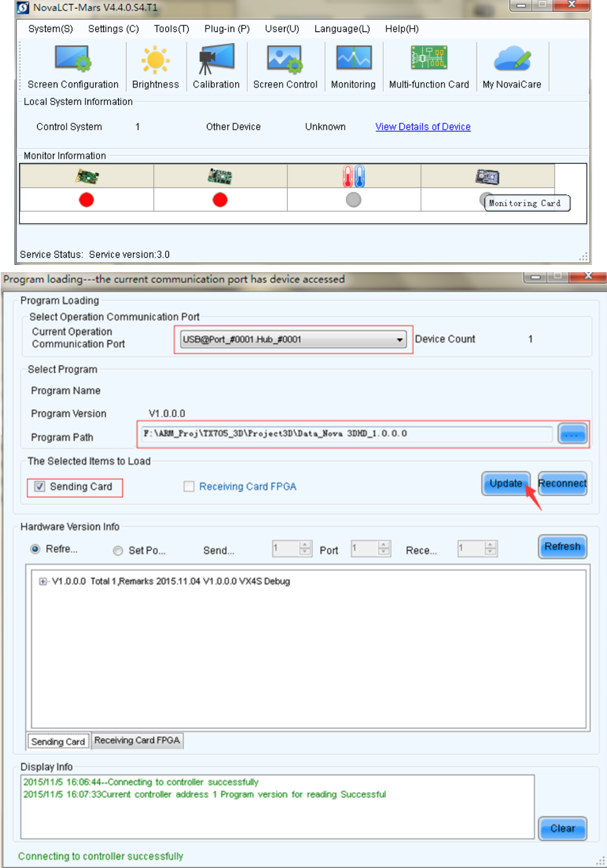Viewport: 607px width, 868px height.
Task: Click red status indicator under receiving card
Action: pos(220,200)
